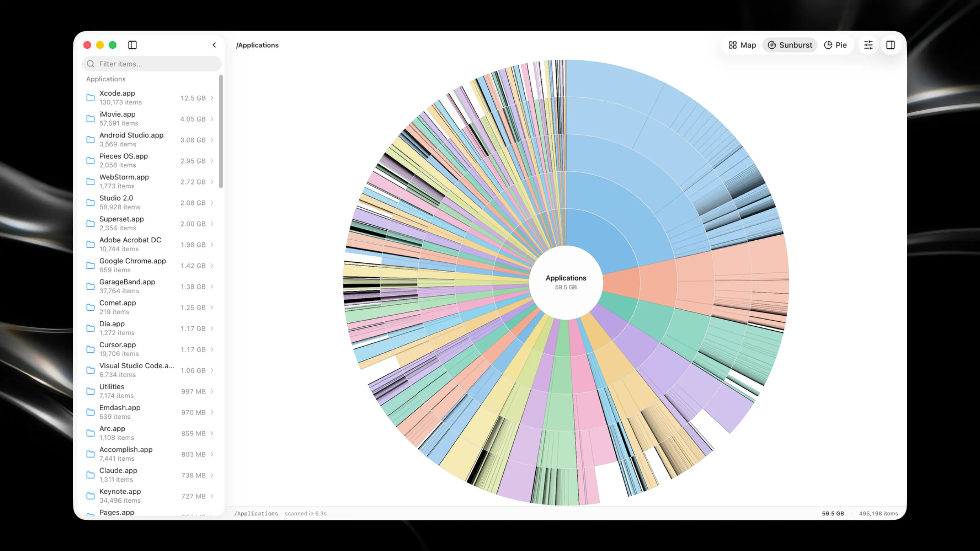Click the Android Studio.app folder icon
Screen dimensions: 980x551
click(91, 140)
